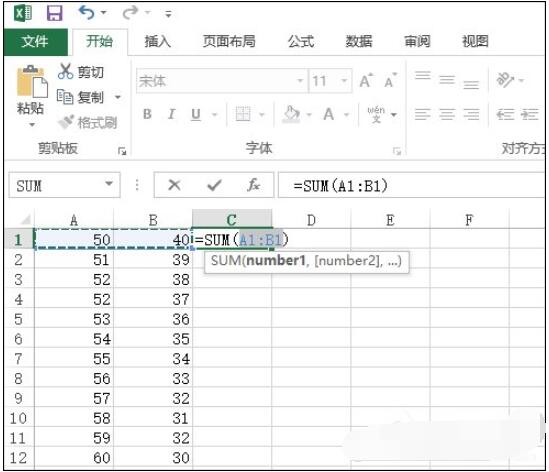
Task: Redo the last action
Action: (x=130, y=13)
